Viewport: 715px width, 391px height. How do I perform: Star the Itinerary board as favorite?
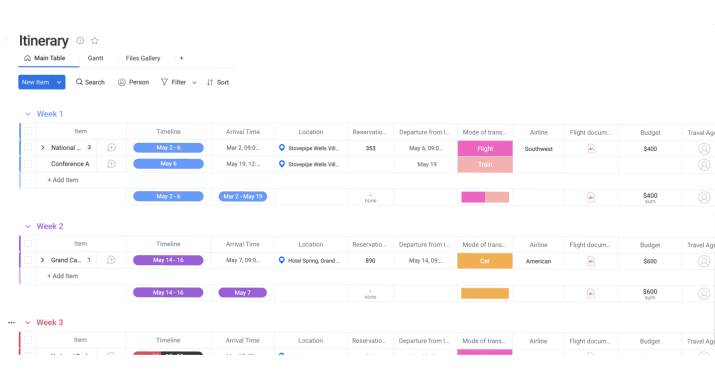pos(94,41)
